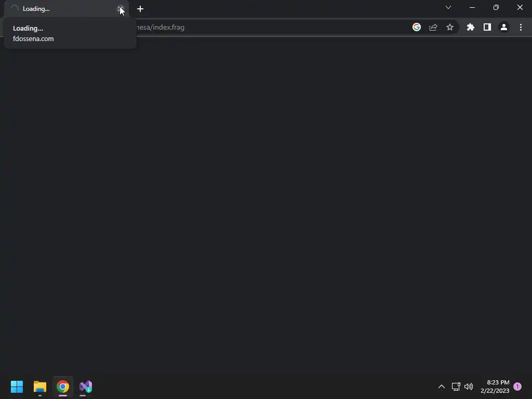Launch File Explorer from taskbar

click(x=40, y=387)
